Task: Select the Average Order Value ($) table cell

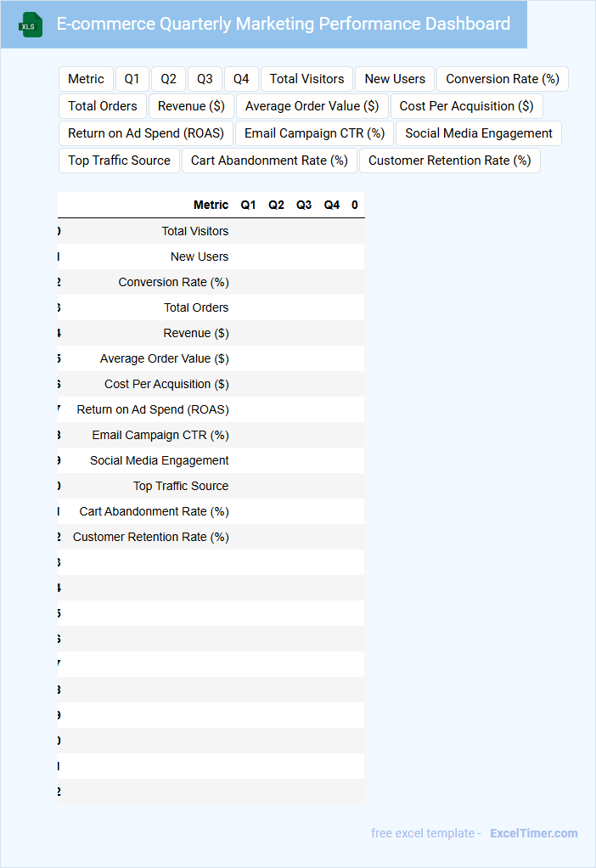Action: [x=165, y=358]
